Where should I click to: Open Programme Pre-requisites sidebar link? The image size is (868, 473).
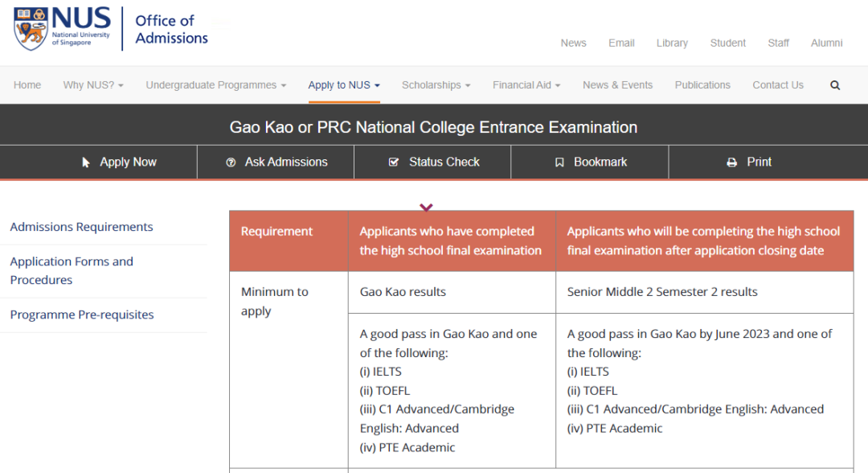click(82, 315)
